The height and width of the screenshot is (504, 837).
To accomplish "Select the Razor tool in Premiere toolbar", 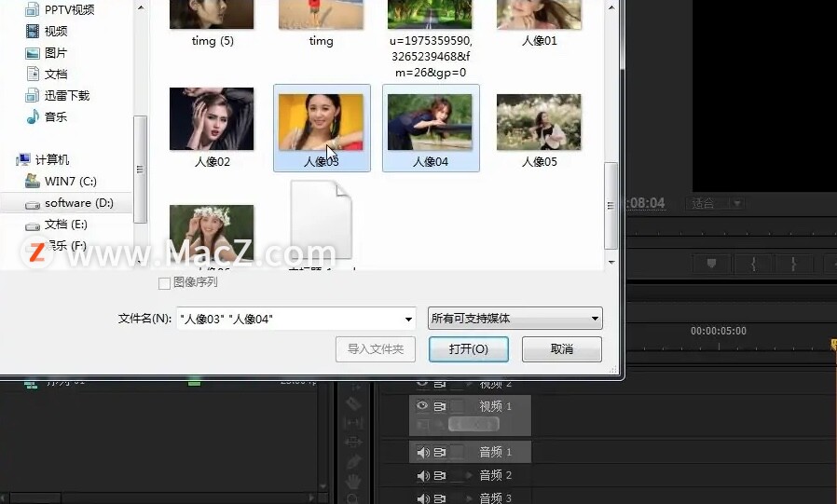I will click(353, 403).
